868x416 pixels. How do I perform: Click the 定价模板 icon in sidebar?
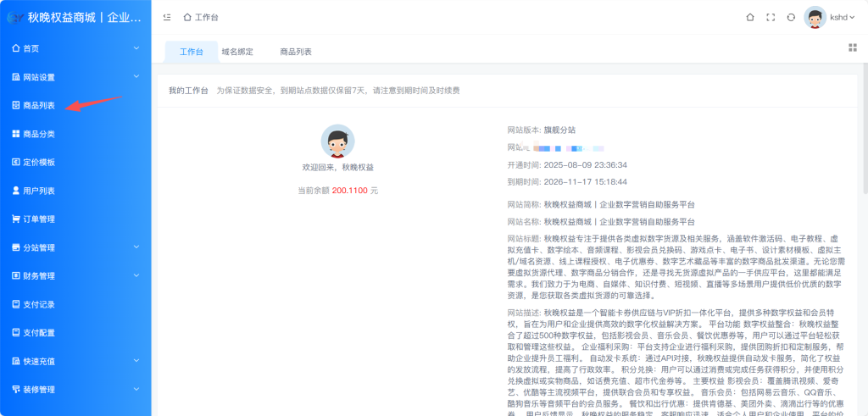pos(16,162)
